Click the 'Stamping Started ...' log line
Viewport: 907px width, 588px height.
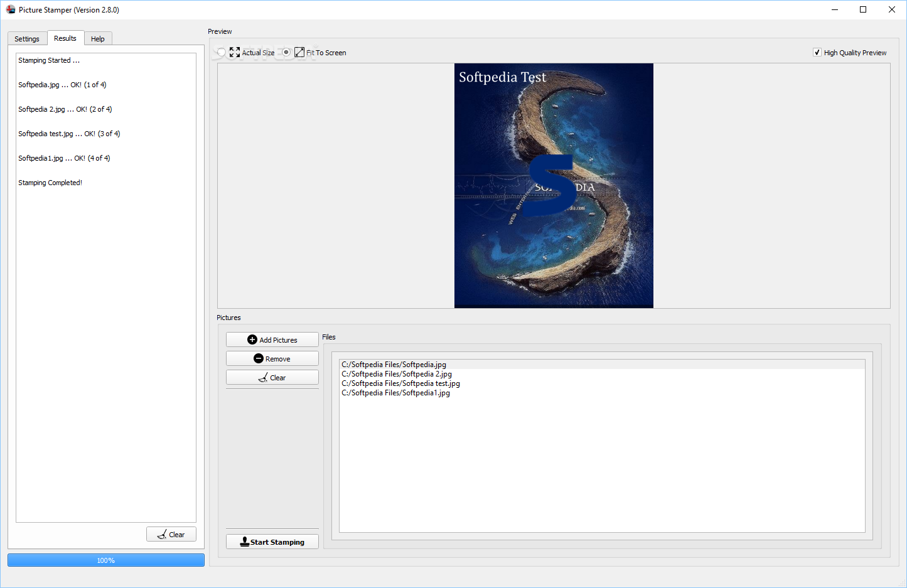tap(49, 60)
